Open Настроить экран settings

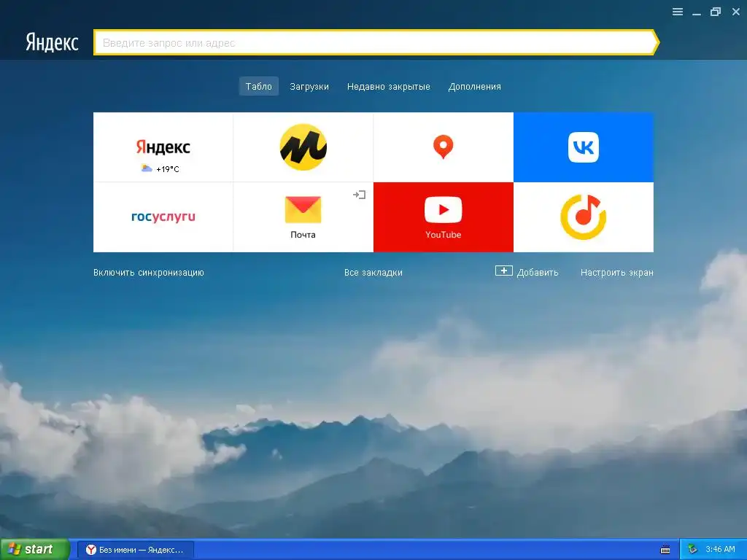point(617,273)
